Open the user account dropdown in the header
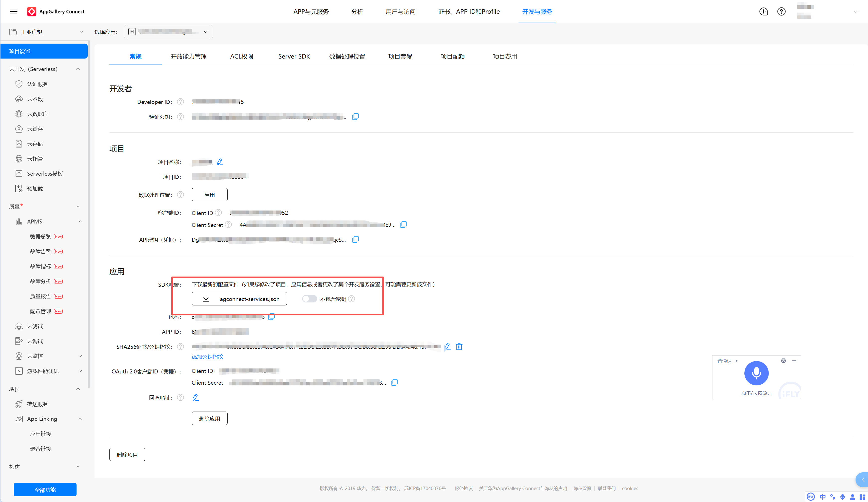 (856, 11)
